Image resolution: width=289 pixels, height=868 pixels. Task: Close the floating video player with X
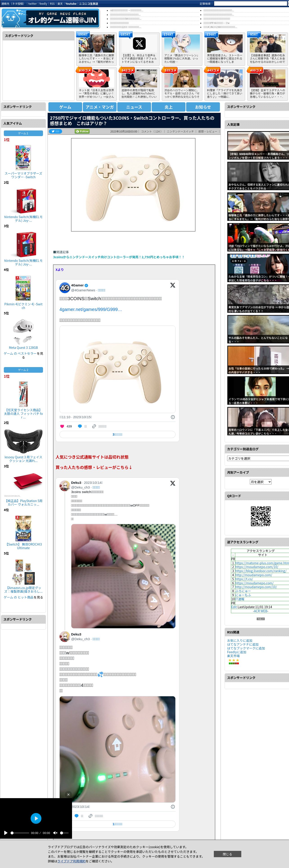68,794
